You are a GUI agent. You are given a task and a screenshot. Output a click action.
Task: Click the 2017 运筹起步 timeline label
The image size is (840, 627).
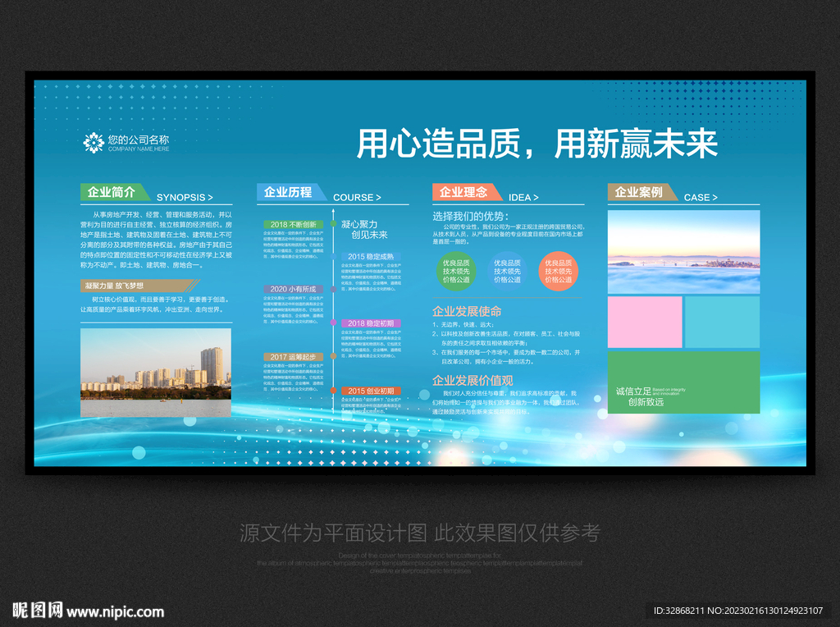[294, 357]
